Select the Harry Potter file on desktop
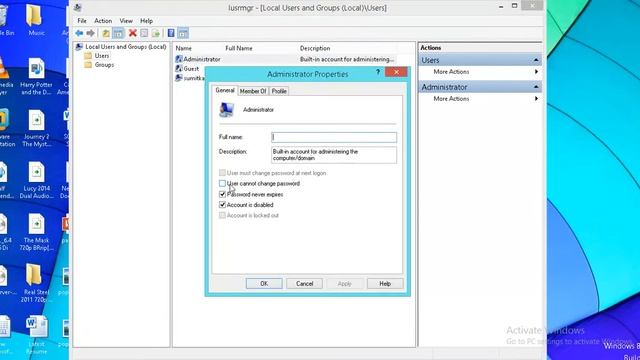The height and width of the screenshot is (360, 640). click(x=36, y=76)
